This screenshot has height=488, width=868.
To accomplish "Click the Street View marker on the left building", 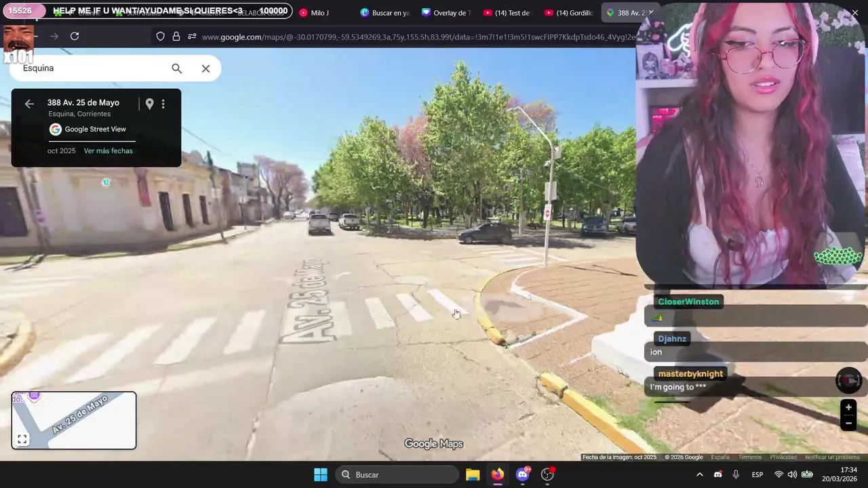I will pos(106,182).
